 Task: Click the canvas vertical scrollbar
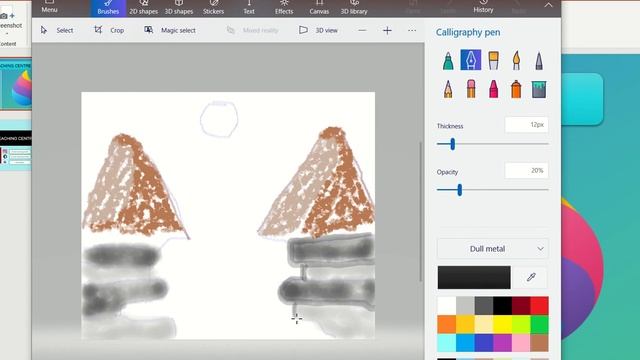(x=420, y=211)
